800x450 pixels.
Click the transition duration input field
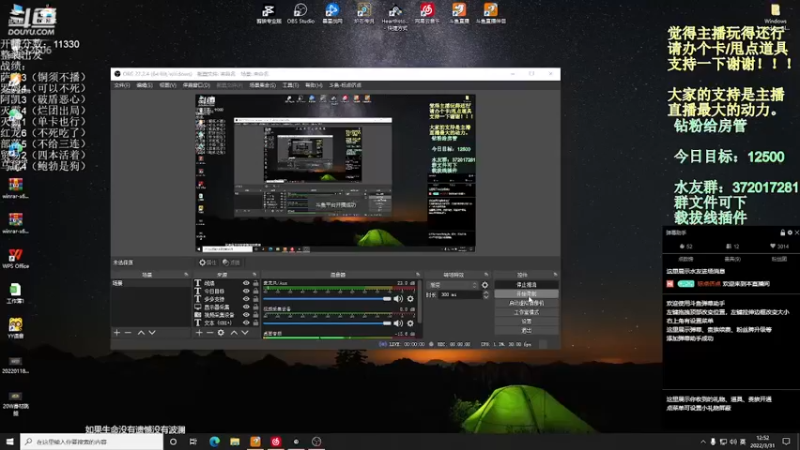point(460,295)
